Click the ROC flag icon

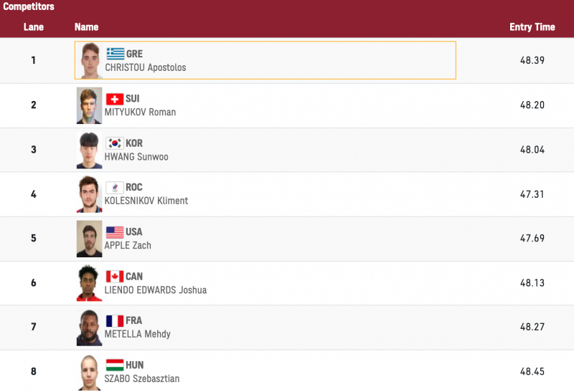115,188
